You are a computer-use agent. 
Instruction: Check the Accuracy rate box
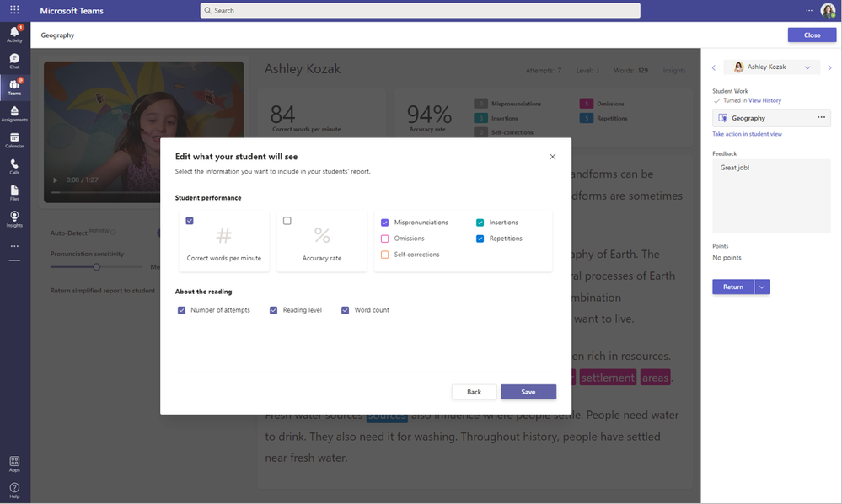(287, 221)
